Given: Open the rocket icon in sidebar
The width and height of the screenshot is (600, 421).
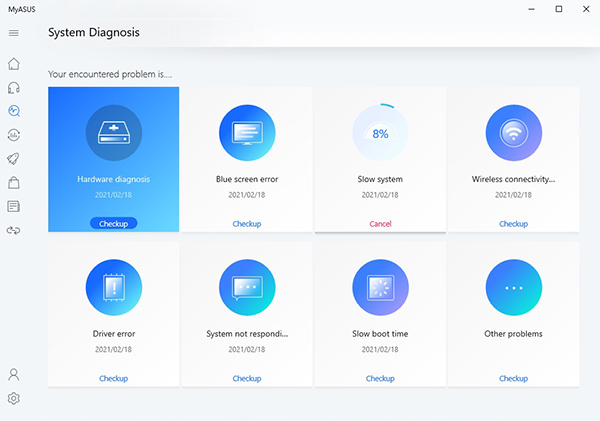Looking at the screenshot, I should coord(13,159).
